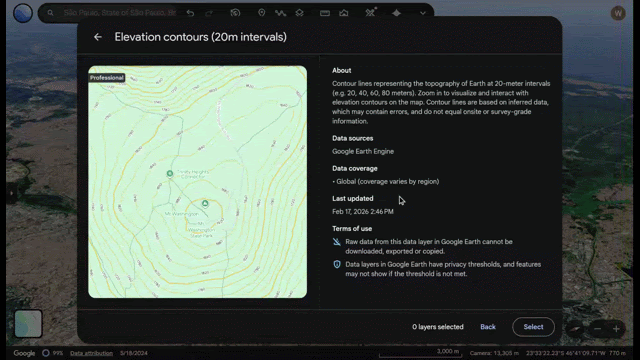This screenshot has width=640, height=360.
Task: Click the no-download terms icon
Action: click(x=337, y=242)
